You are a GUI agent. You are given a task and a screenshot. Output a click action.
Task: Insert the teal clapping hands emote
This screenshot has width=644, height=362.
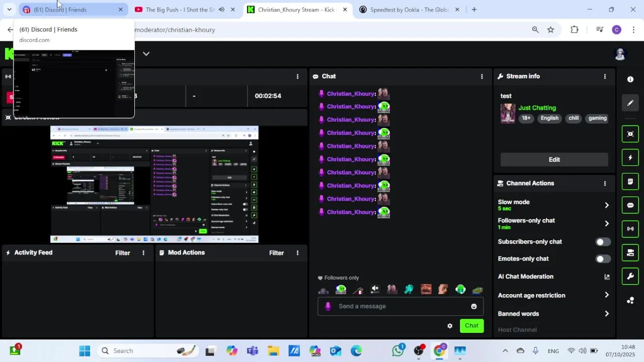pyautogui.click(x=409, y=290)
